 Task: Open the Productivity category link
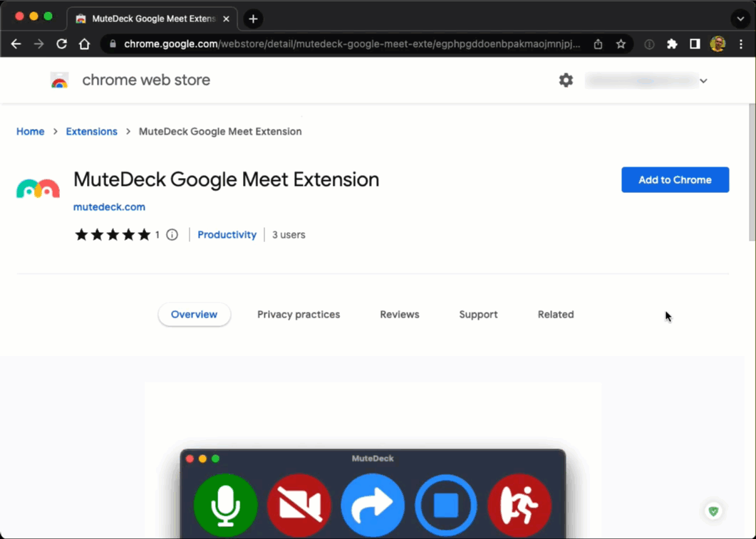[x=227, y=234]
